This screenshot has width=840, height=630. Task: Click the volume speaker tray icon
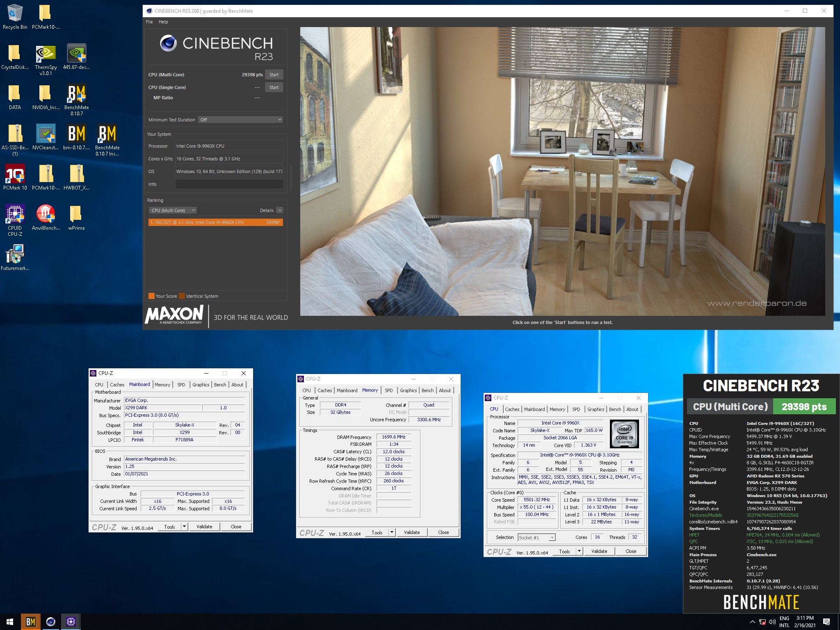[x=772, y=622]
